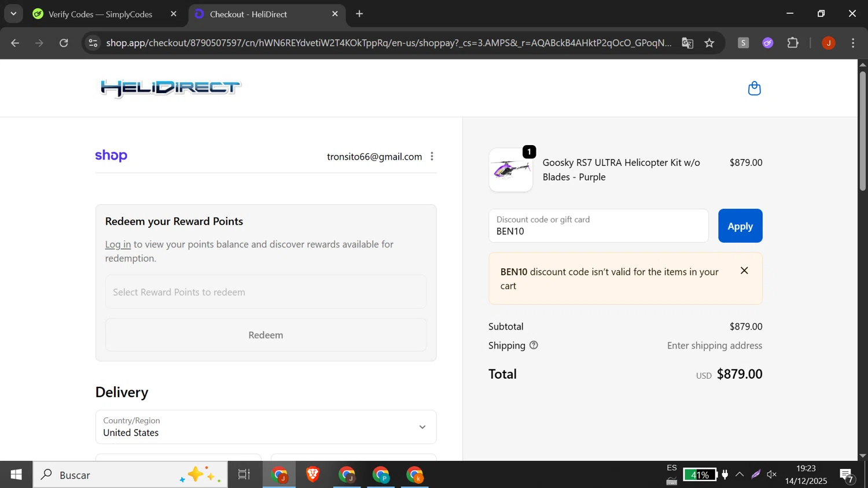
Task: Close the Verify Codes SimplyCodes tab
Action: tap(174, 14)
